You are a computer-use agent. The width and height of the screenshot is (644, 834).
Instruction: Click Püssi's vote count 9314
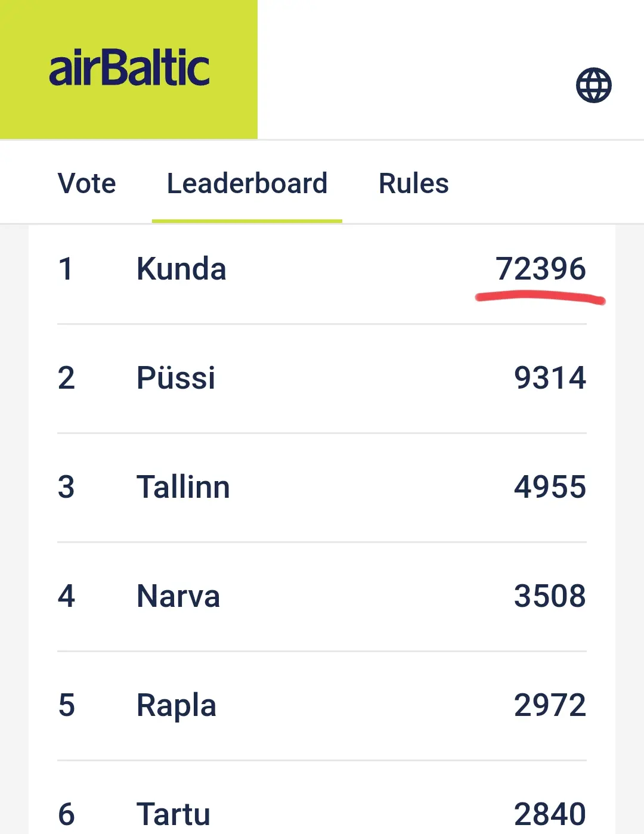click(x=550, y=378)
